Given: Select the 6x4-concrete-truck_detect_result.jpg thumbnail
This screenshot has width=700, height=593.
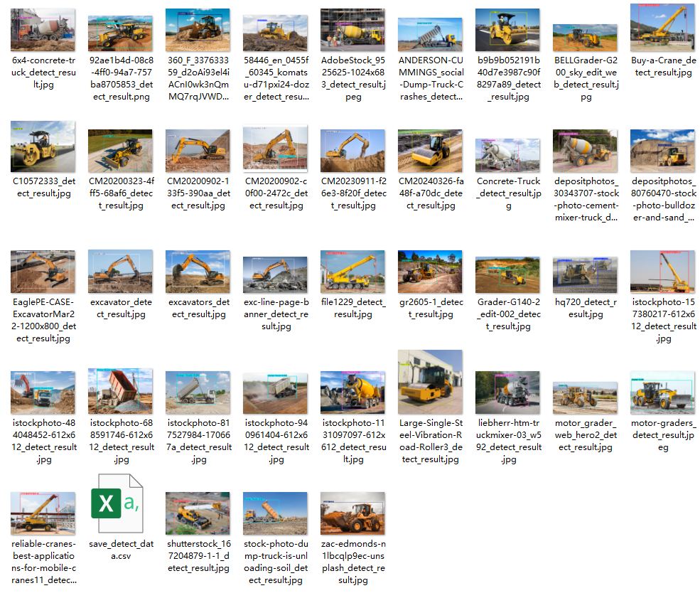Looking at the screenshot, I should [x=43, y=30].
